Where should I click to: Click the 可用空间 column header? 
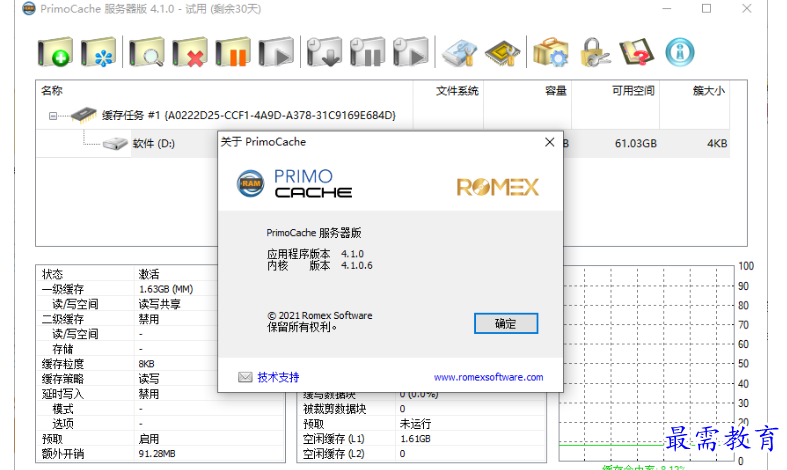[633, 91]
